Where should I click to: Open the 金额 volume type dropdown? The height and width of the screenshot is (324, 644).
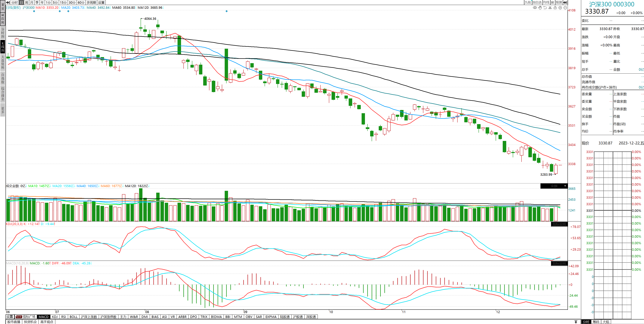pyautogui.click(x=565, y=186)
